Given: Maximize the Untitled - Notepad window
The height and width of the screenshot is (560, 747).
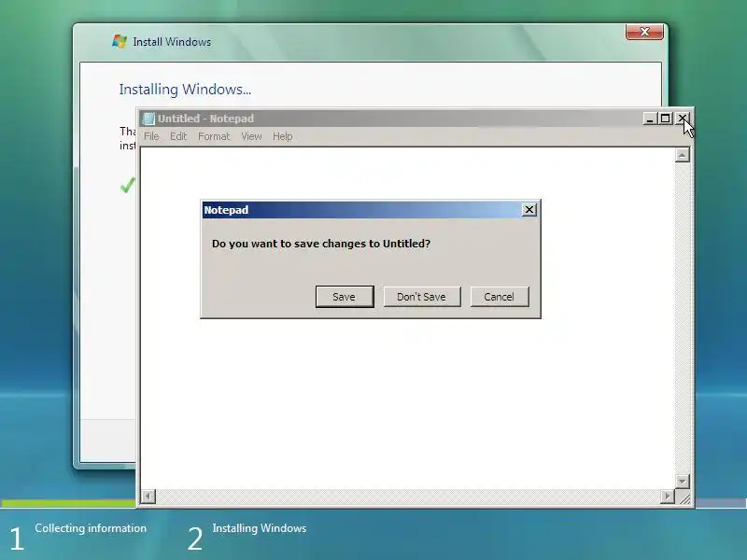Looking at the screenshot, I should pos(666,119).
